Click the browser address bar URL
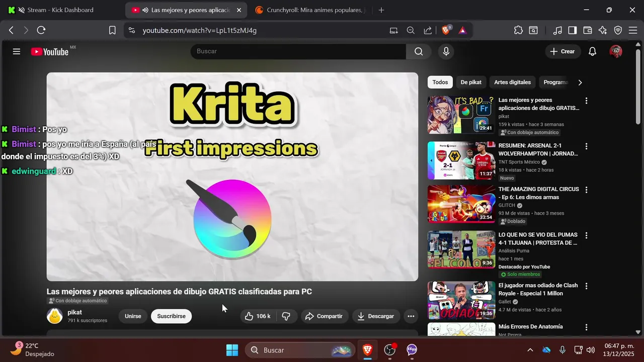Viewport: 644px width, 362px height. click(200, 30)
